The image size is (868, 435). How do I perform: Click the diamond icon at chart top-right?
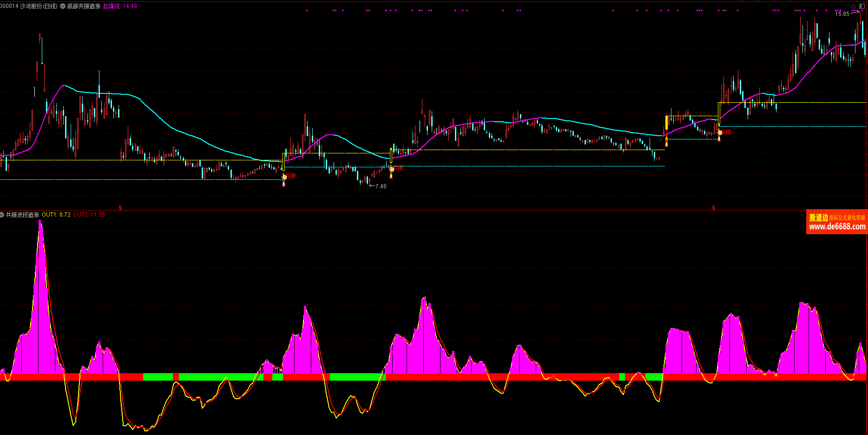(853, 6)
